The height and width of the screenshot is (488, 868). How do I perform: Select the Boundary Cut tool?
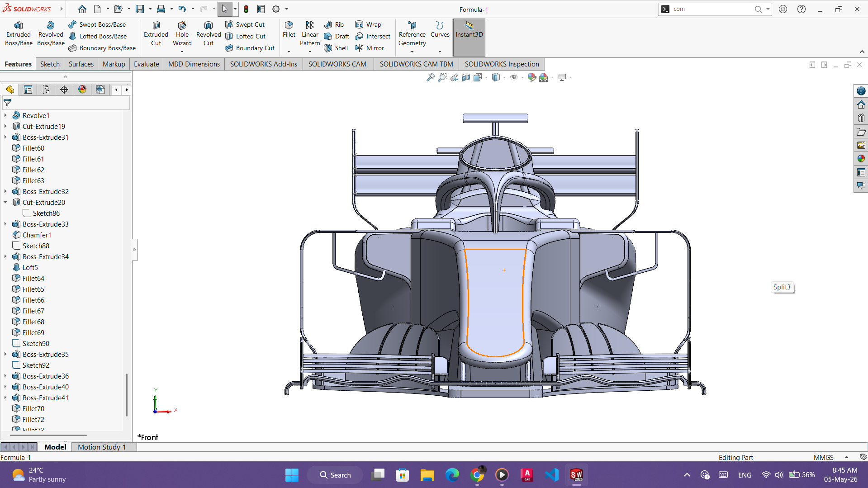(250, 48)
